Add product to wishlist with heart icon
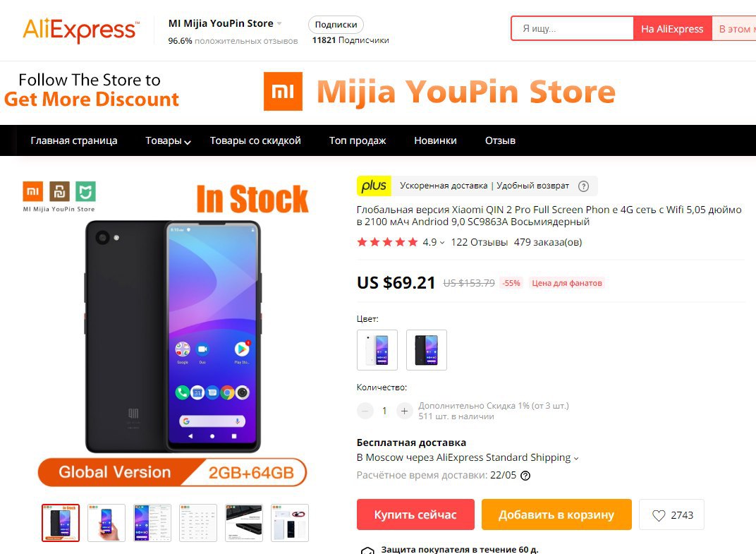The height and width of the screenshot is (554, 756). tap(671, 515)
